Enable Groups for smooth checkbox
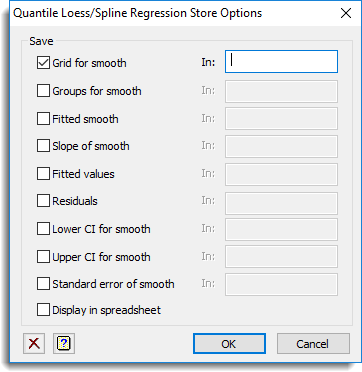Viewport: 362px width, 372px height. [43, 91]
